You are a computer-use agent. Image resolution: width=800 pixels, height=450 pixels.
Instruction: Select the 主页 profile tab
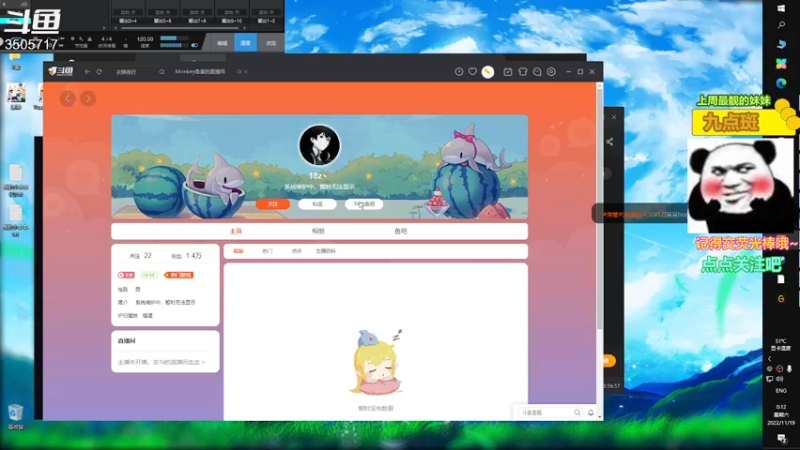(236, 231)
